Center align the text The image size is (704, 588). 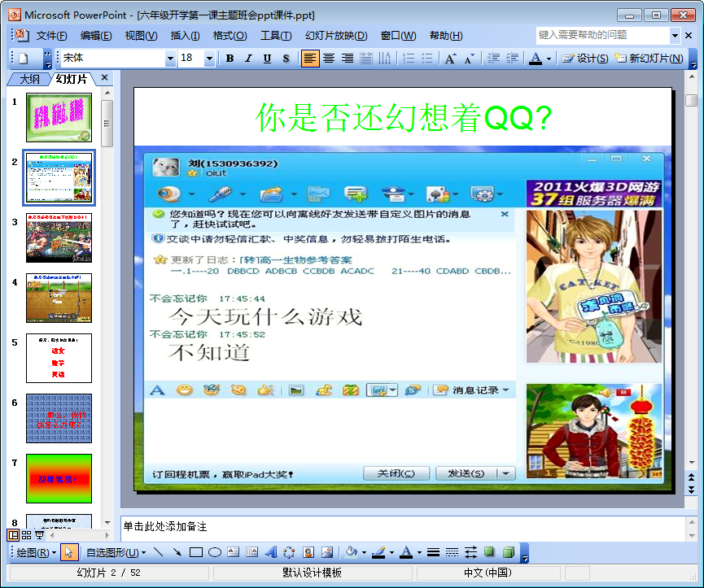[329, 59]
